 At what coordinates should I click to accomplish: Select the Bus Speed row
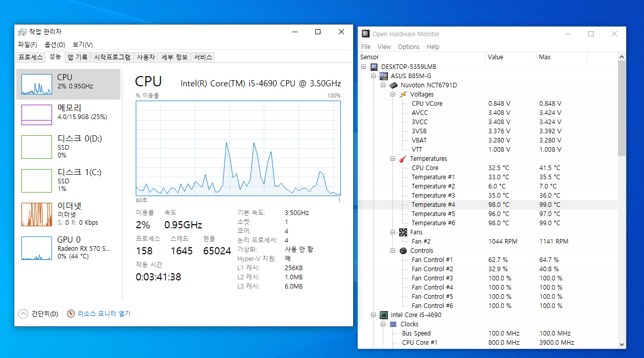coord(487,333)
